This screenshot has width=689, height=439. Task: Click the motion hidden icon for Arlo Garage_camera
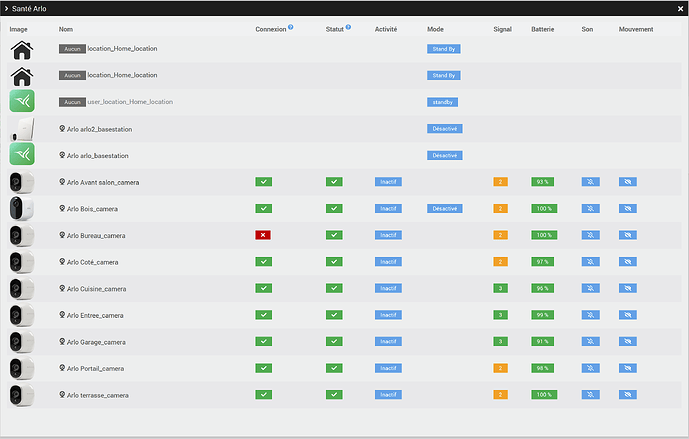tap(628, 341)
